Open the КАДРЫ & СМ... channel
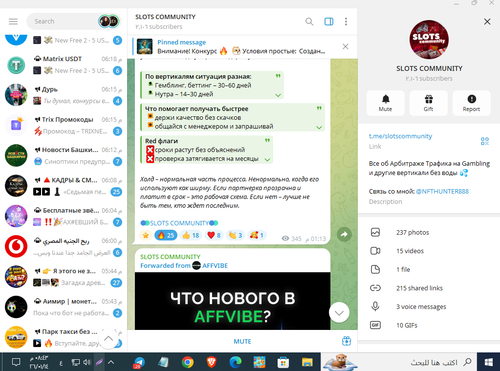The width and height of the screenshot is (500, 371). pyautogui.click(x=63, y=186)
